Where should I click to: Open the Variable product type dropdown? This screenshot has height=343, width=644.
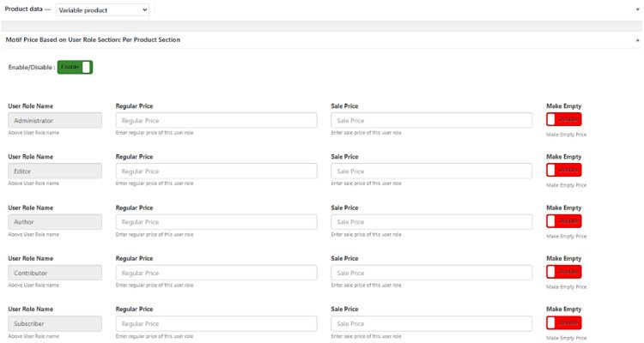point(103,9)
